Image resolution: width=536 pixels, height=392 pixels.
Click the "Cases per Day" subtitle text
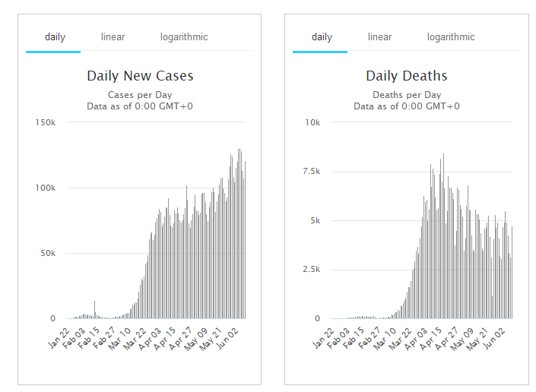pyautogui.click(x=140, y=95)
